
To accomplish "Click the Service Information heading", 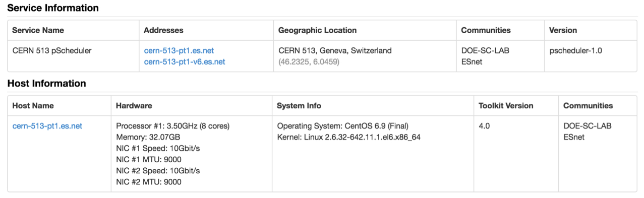I will [x=53, y=8].
